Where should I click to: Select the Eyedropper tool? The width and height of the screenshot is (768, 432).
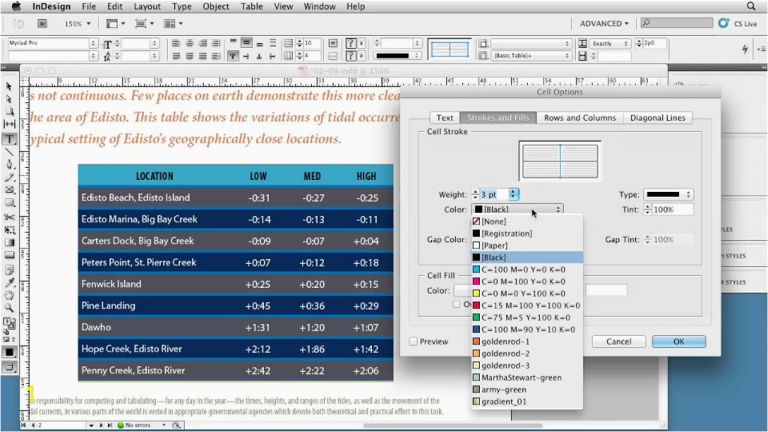tap(9, 283)
